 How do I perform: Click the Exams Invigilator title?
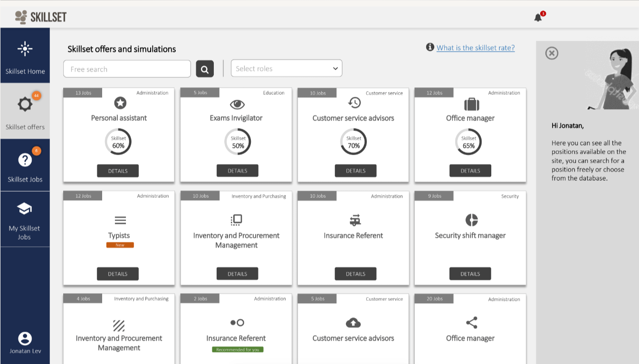[236, 118]
